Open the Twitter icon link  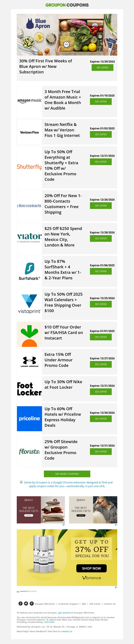coord(26,603)
